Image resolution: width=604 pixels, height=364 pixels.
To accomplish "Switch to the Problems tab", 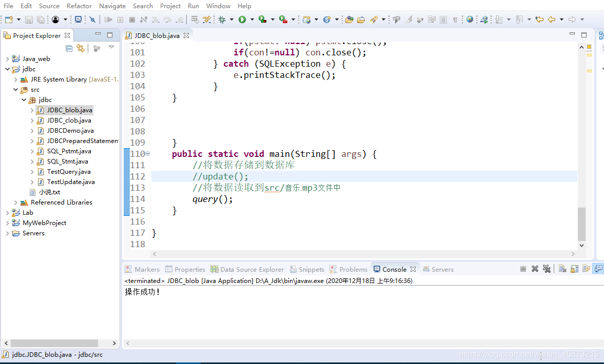I will pos(348,269).
